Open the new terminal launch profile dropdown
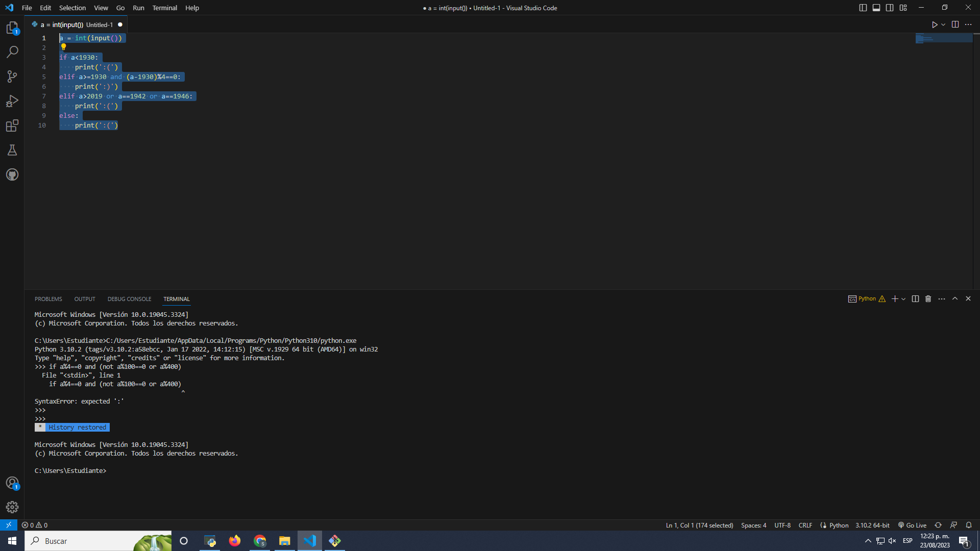Image resolution: width=980 pixels, height=551 pixels. (903, 299)
